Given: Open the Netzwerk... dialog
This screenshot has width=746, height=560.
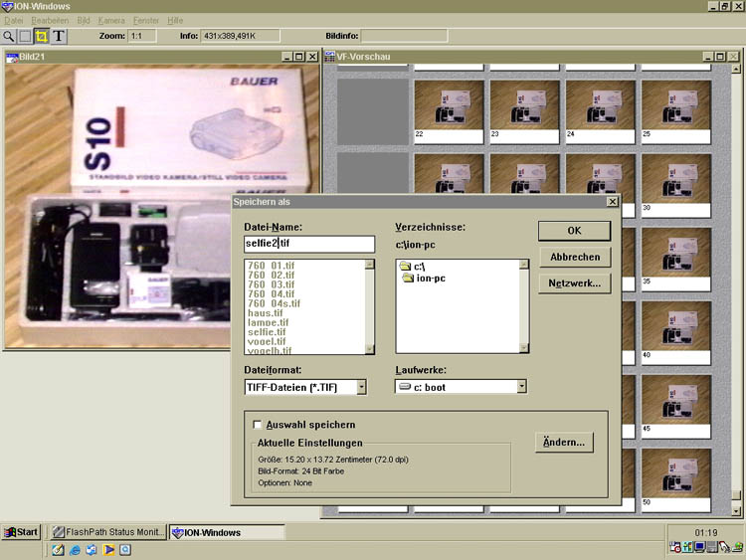Looking at the screenshot, I should (x=575, y=283).
